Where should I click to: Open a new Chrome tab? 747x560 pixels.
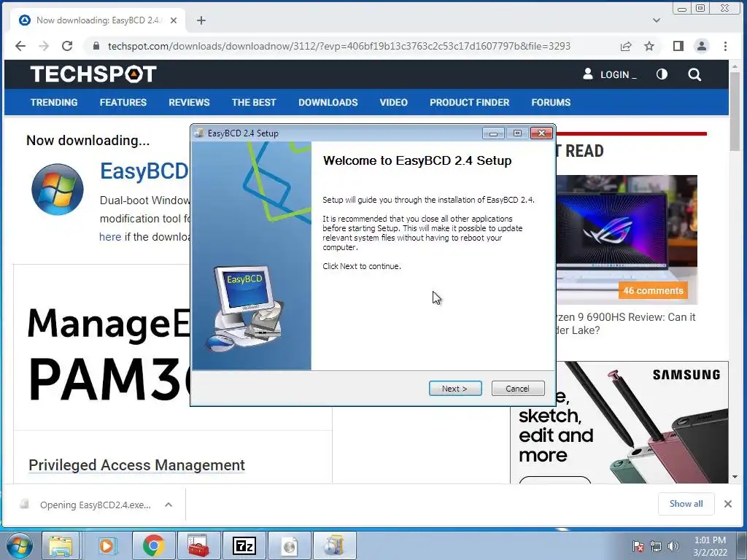point(201,20)
